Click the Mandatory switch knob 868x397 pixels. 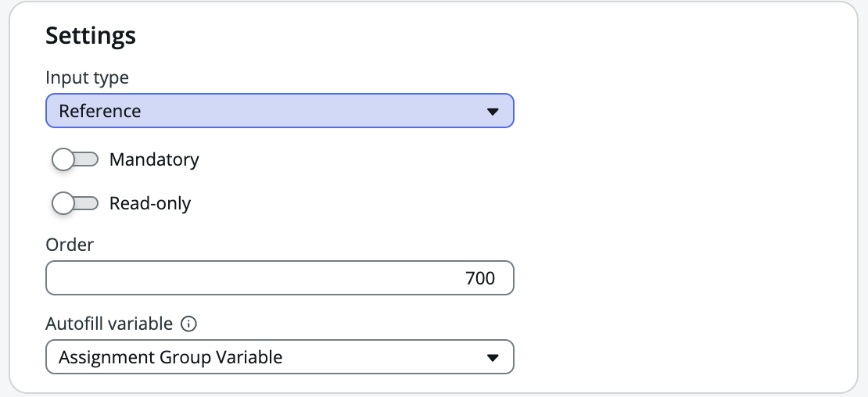pyautogui.click(x=63, y=159)
